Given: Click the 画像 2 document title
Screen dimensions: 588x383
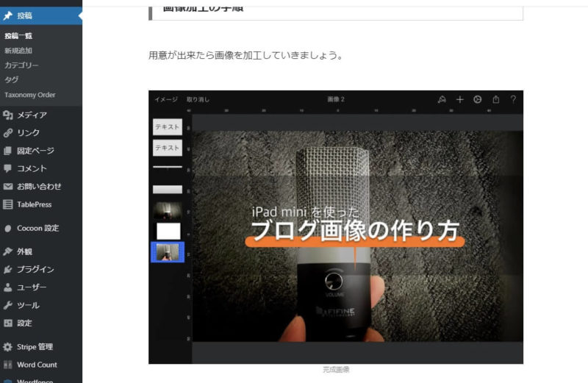Looking at the screenshot, I should pyautogui.click(x=336, y=99).
